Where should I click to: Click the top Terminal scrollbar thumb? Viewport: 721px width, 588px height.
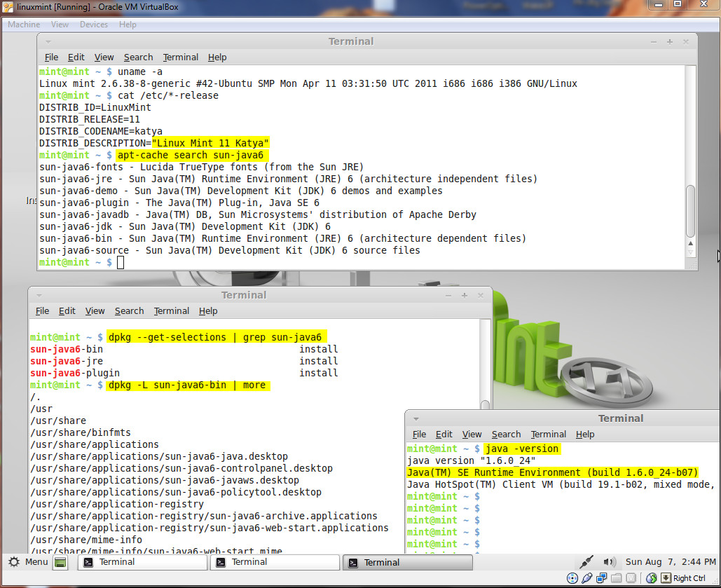click(690, 211)
